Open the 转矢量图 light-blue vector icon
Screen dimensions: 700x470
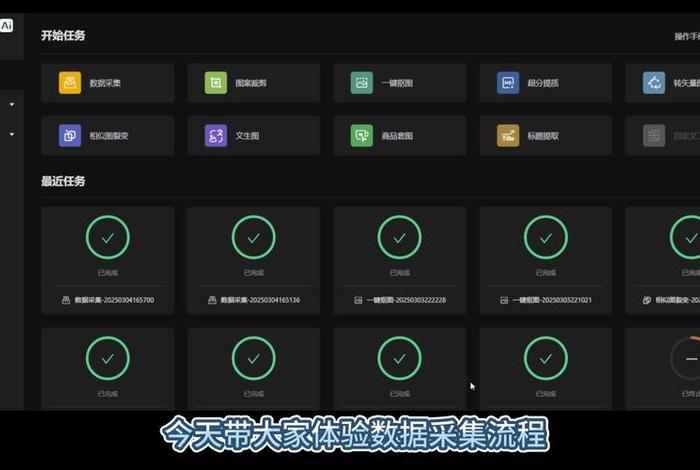click(654, 83)
